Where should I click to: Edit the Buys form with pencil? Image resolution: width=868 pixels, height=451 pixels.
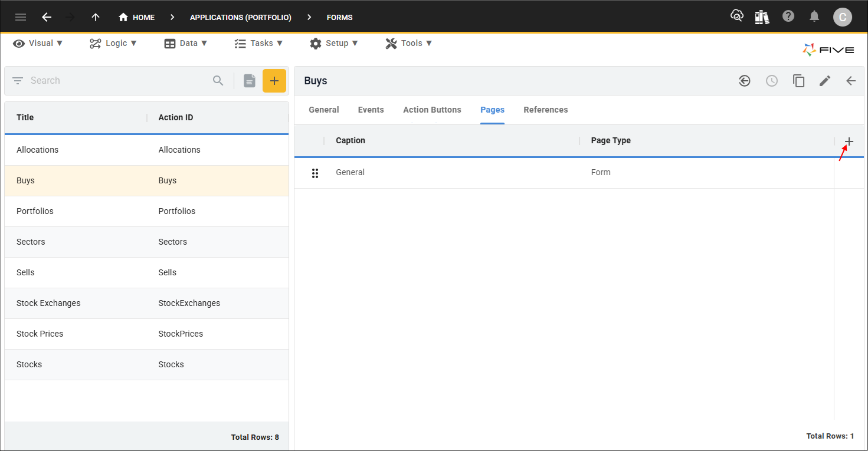(x=825, y=81)
